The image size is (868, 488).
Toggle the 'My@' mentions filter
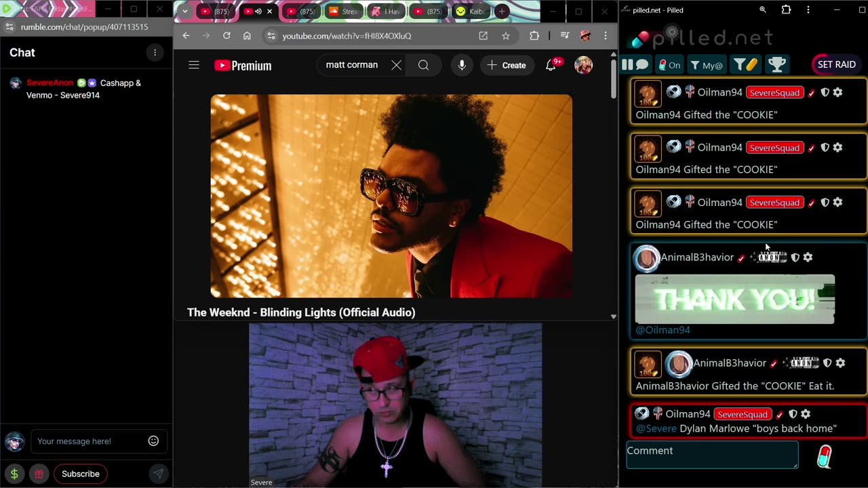pos(706,64)
